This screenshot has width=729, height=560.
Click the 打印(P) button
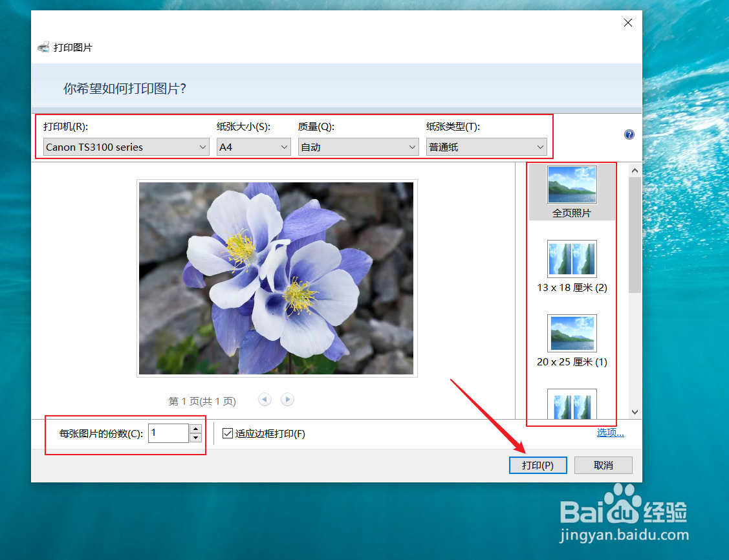(538, 465)
